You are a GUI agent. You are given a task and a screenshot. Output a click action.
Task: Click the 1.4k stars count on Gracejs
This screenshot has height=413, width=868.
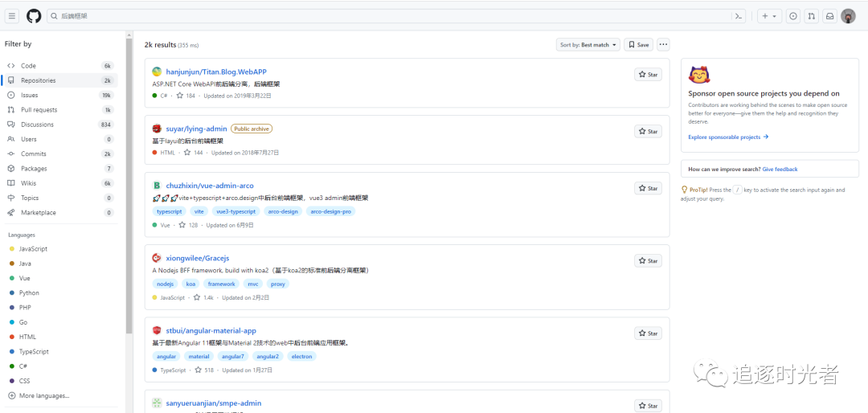tap(205, 297)
